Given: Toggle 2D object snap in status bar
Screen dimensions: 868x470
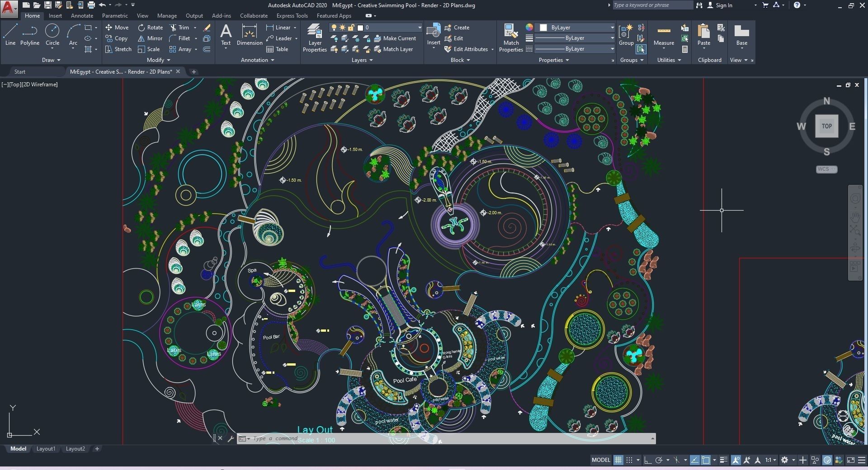Looking at the screenshot, I should [705, 460].
